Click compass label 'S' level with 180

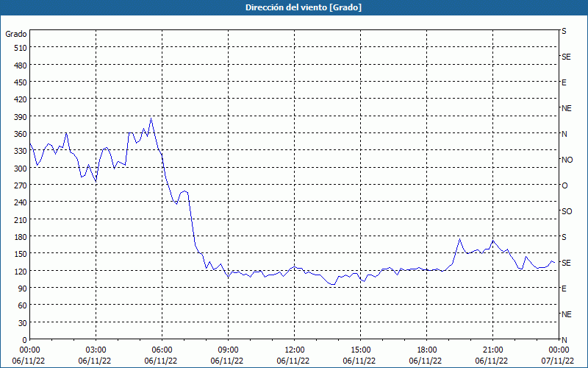(564, 237)
